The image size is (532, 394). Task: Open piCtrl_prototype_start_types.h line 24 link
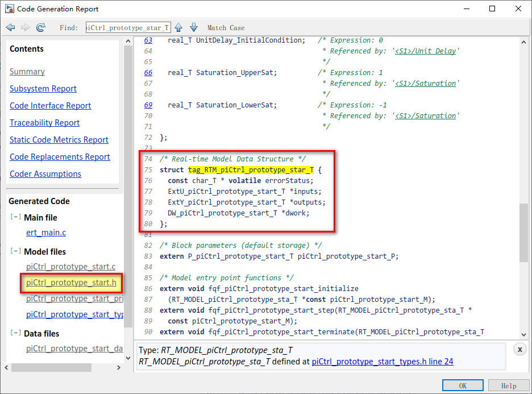[383, 362]
